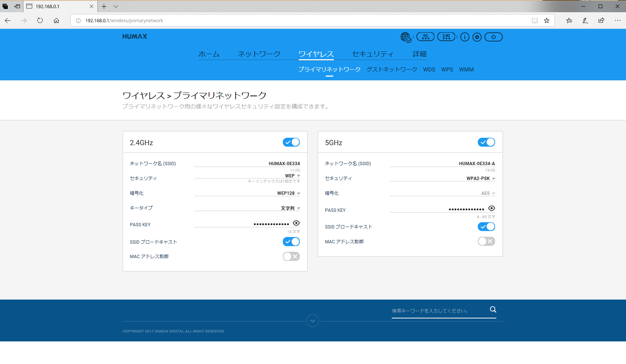Toggle 2.4GHz SSID broadcast switch
The image size is (626, 364).
[x=291, y=241]
